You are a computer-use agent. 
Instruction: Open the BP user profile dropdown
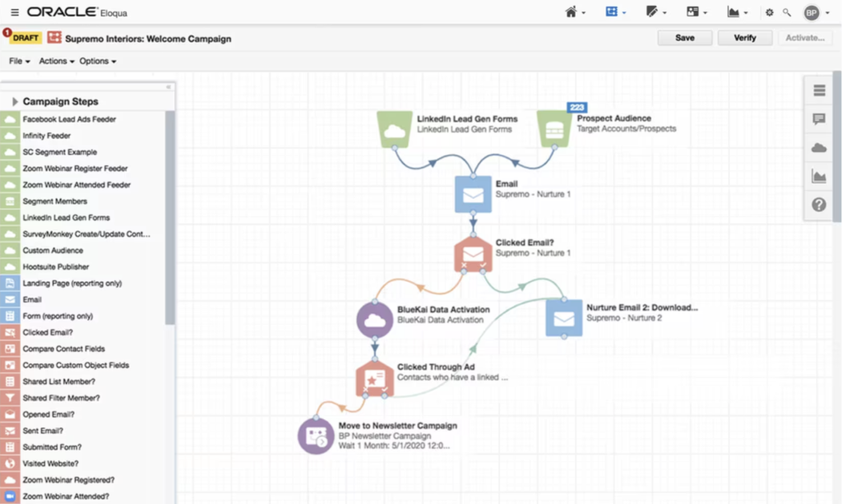point(816,12)
